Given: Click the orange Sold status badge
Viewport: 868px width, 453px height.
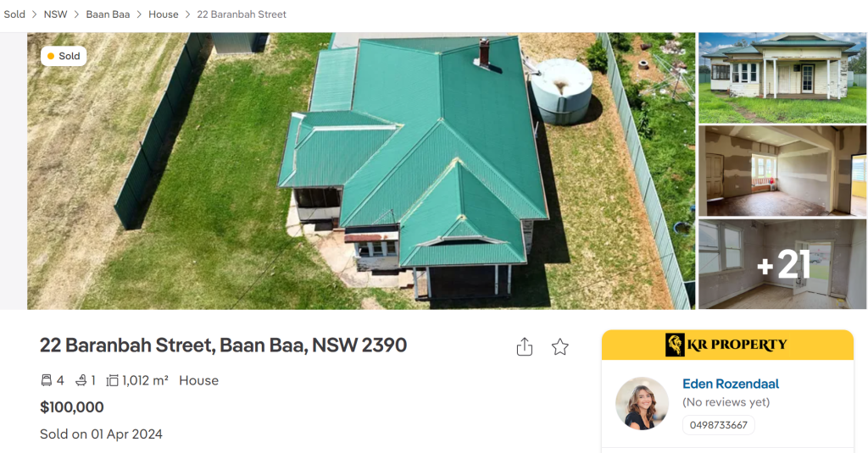Looking at the screenshot, I should [64, 56].
